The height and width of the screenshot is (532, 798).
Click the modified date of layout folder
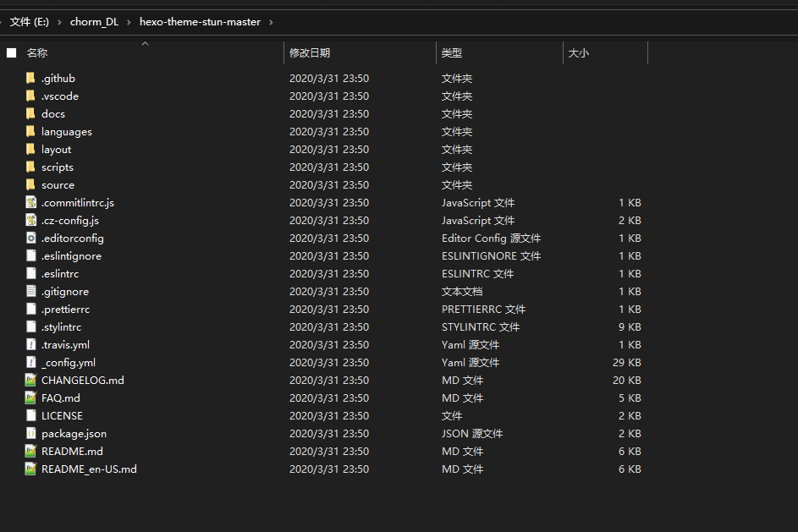coord(329,150)
